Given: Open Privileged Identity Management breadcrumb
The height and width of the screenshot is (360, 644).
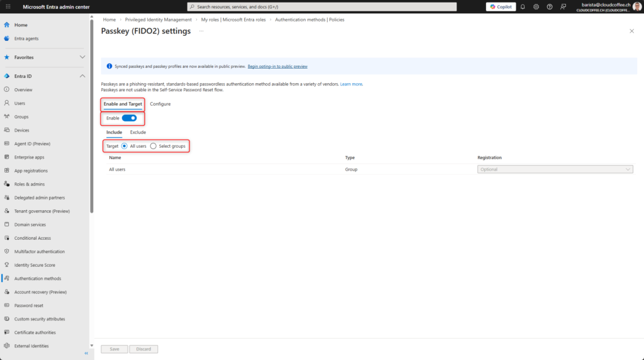Looking at the screenshot, I should (x=158, y=20).
